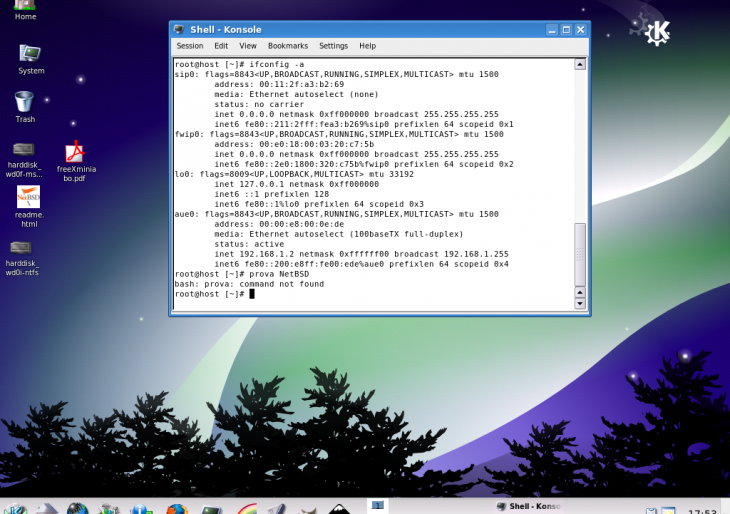Open the View menu in Konsole
Viewport: 730px width, 514px height.
pos(248,46)
